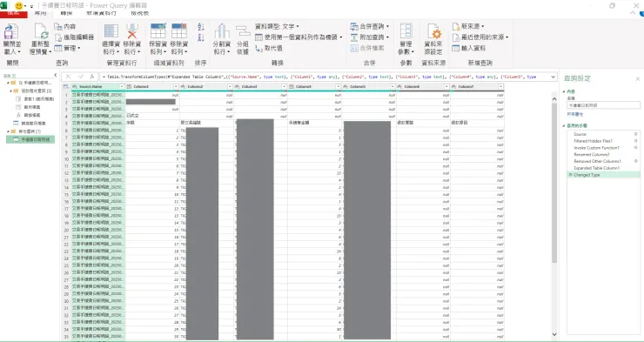This screenshot has width=644, height=342.
Task: Open the Source.Name column filter dropdown
Action: 122,87
